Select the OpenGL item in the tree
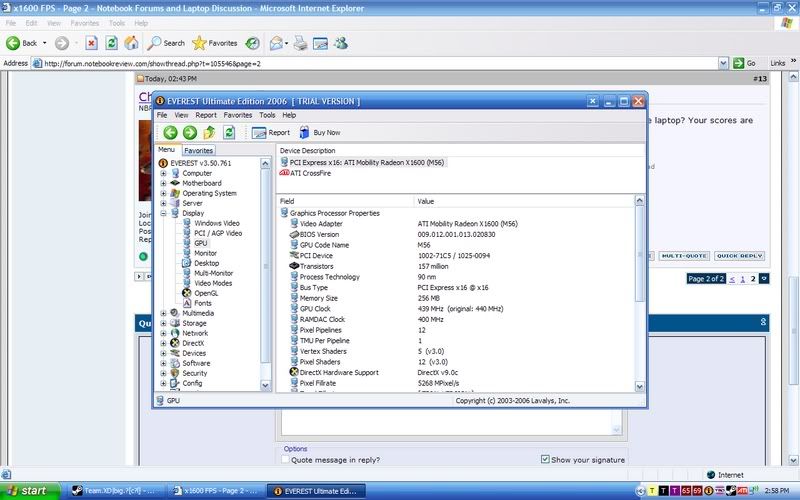This screenshot has width=800, height=500. [205, 293]
